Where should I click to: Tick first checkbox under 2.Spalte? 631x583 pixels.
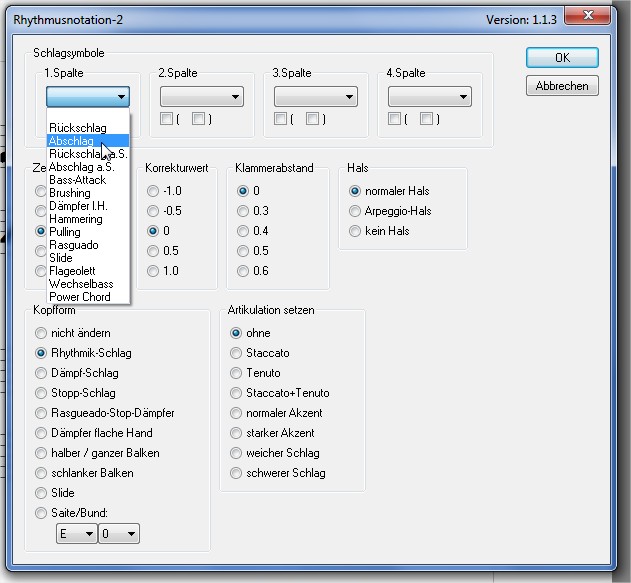[x=167, y=120]
